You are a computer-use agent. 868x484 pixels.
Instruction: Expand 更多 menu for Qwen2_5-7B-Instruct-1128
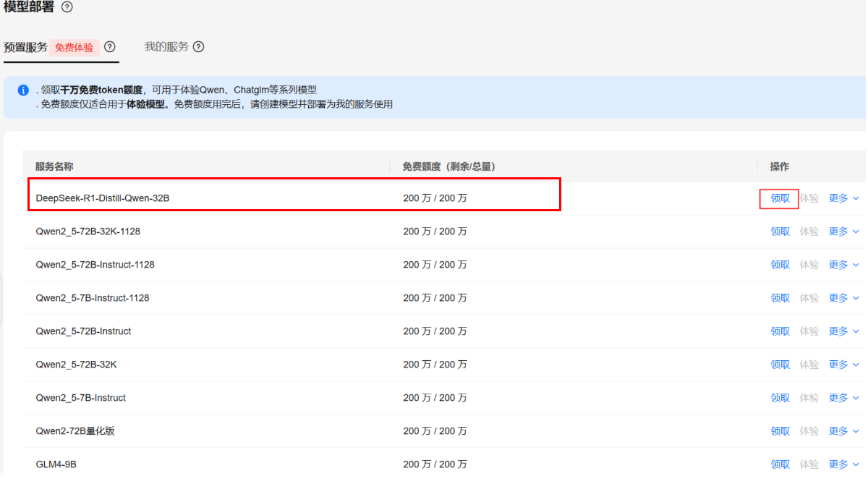click(844, 298)
